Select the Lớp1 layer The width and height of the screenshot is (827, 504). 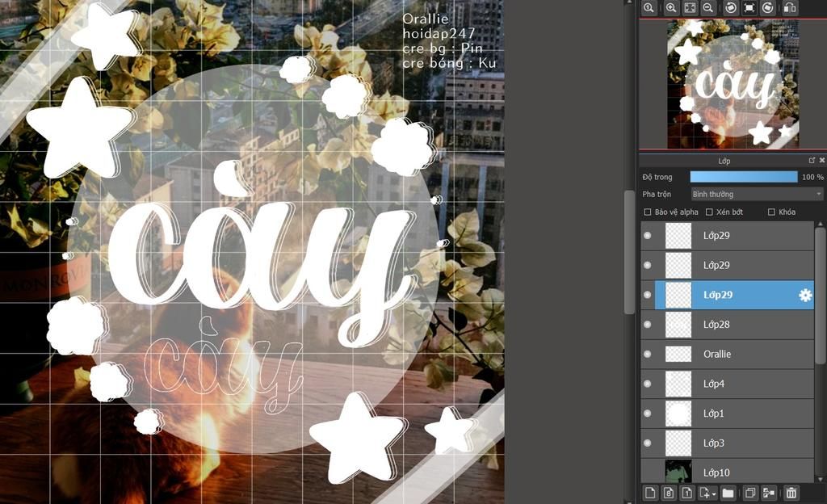coord(728,414)
